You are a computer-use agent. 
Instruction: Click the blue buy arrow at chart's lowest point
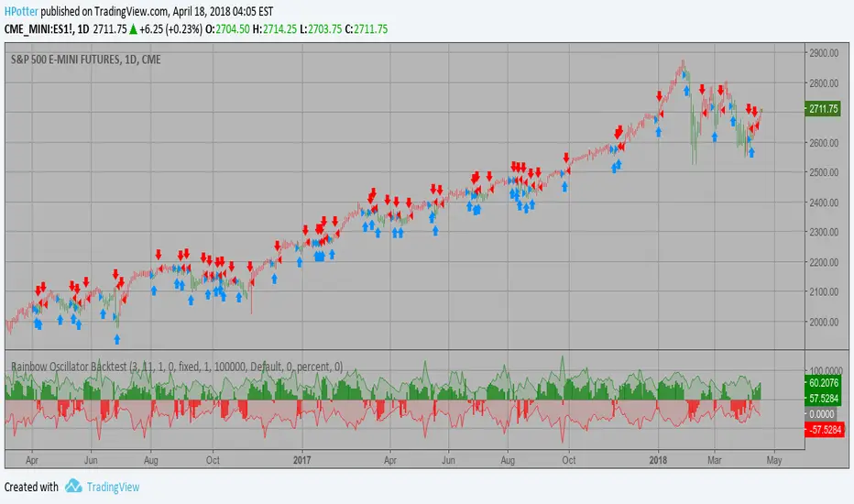coord(117,339)
